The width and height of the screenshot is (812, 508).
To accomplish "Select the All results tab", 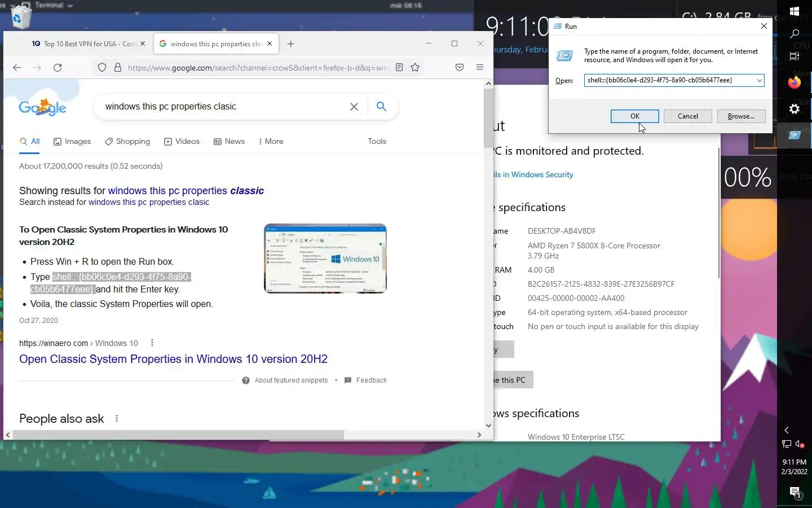I will pos(29,142).
